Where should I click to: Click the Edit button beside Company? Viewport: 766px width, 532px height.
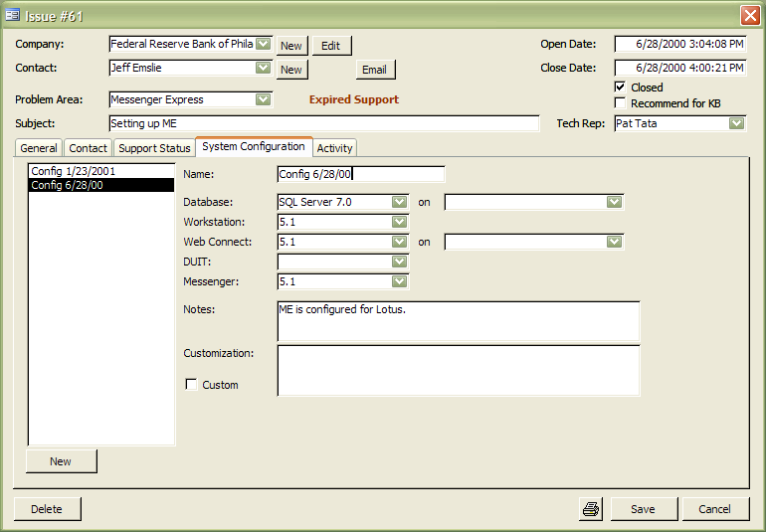330,46
